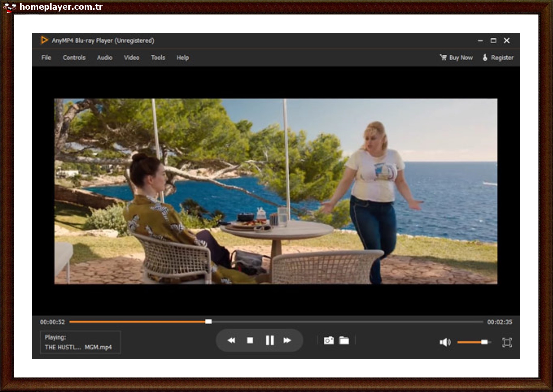The width and height of the screenshot is (553, 392).
Task: Fast forward the video
Action: (x=287, y=340)
